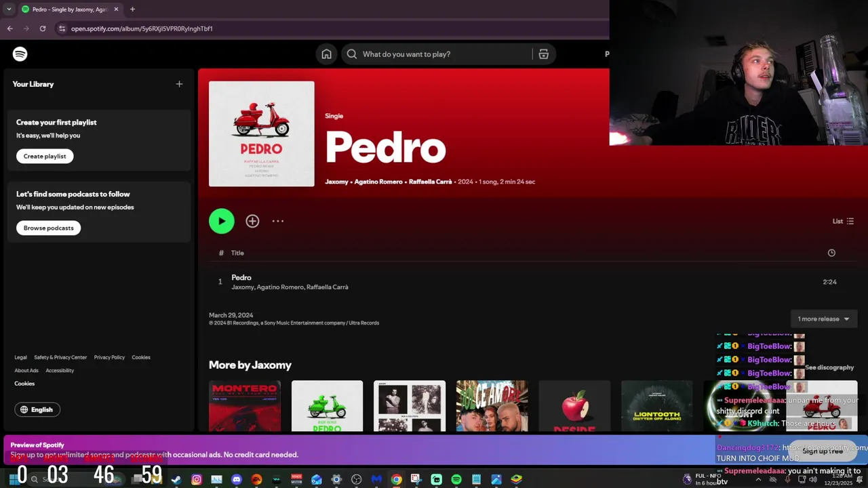Open the Legal footer link
The width and height of the screenshot is (868, 488).
click(21, 357)
